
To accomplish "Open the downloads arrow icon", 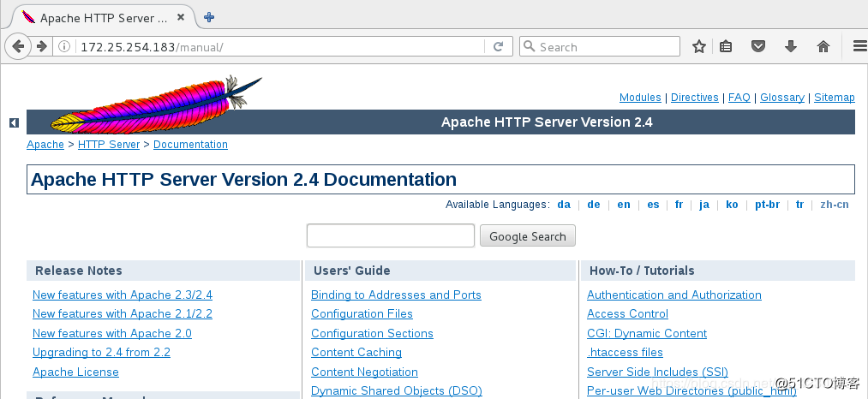I will point(791,46).
